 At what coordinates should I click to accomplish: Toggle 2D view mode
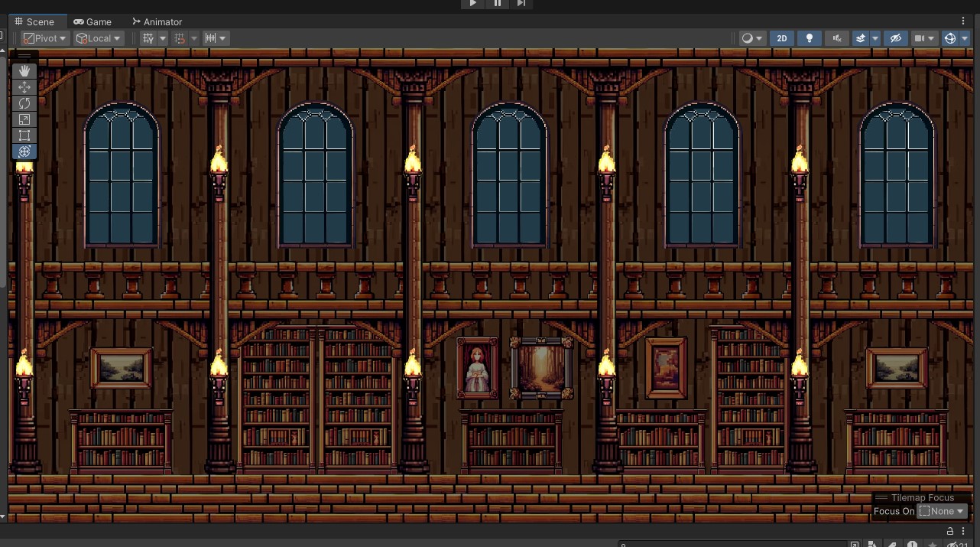click(782, 37)
